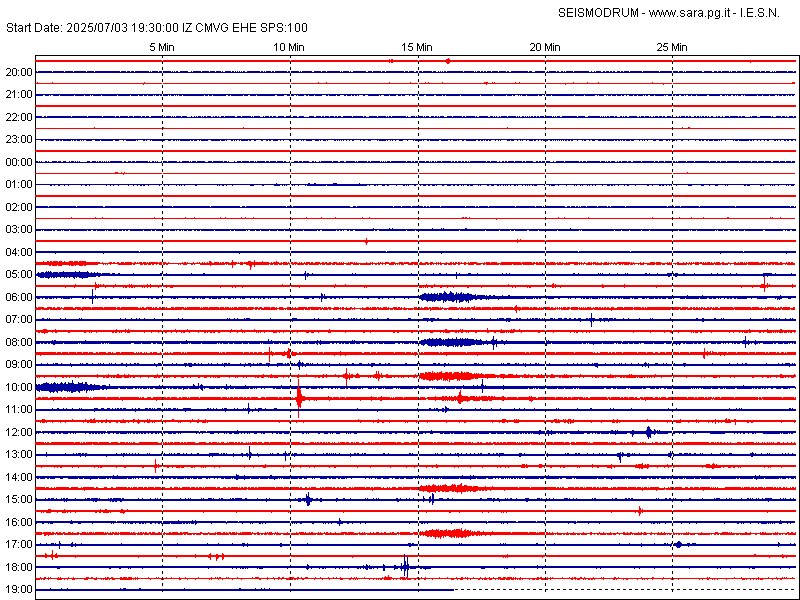Click the 07:00 hour label
800x600 pixels.
tap(19, 320)
